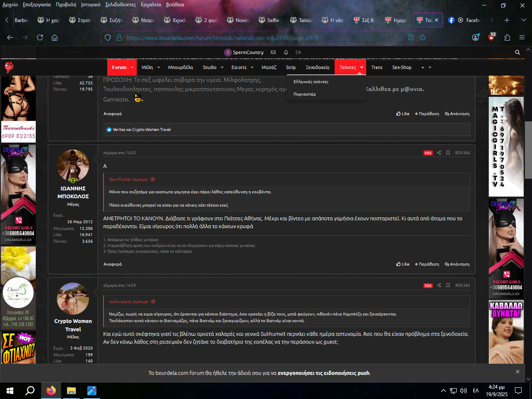Click the uBlock extension icon with badge 12
The height and width of the screenshot is (399, 532).
(x=492, y=37)
